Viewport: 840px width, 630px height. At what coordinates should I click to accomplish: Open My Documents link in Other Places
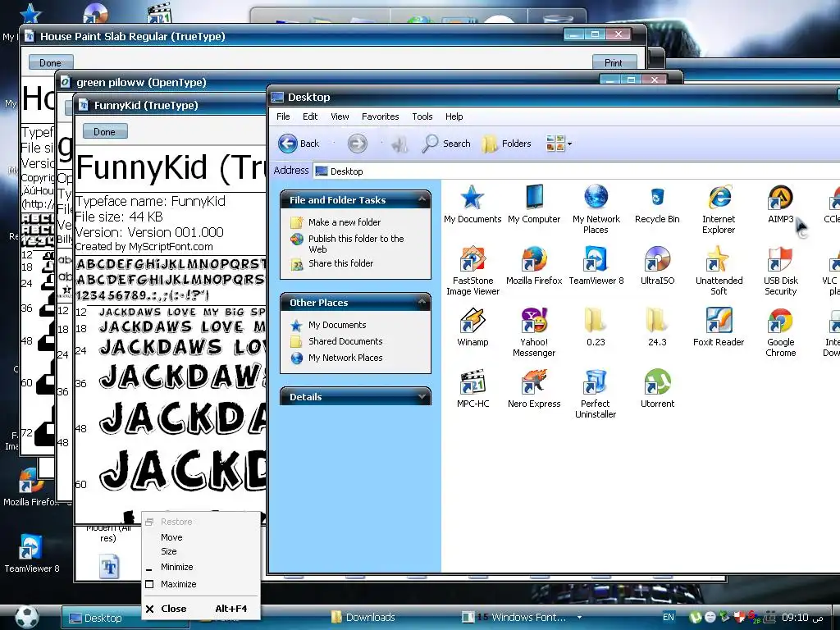coord(337,325)
